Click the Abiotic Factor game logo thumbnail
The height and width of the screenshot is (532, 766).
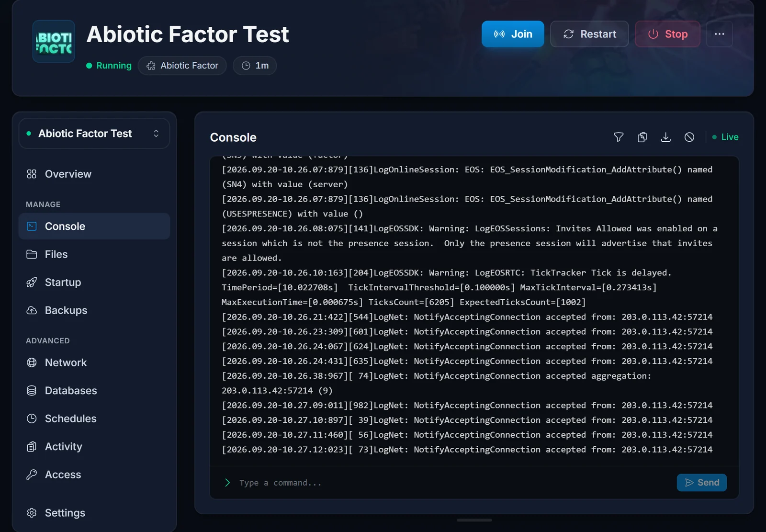click(54, 41)
